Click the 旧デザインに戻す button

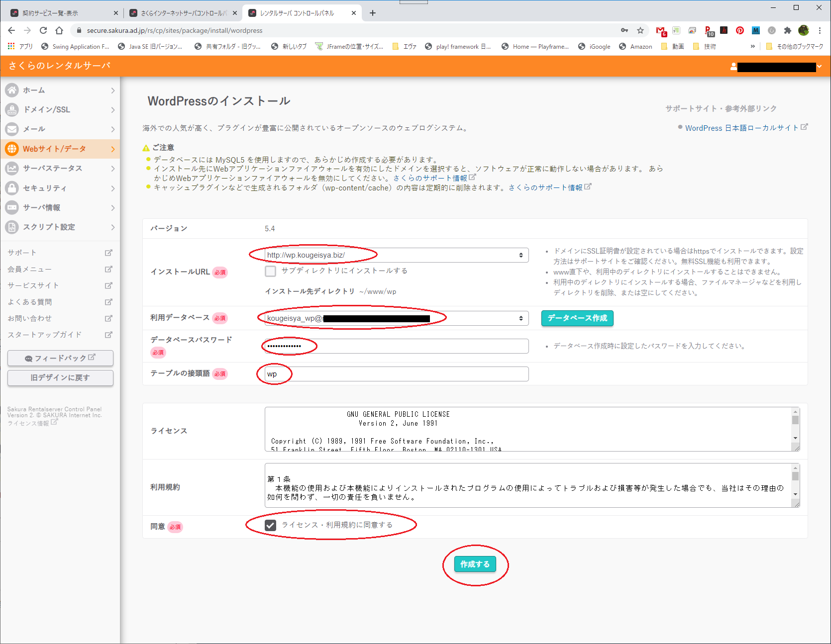pos(60,378)
